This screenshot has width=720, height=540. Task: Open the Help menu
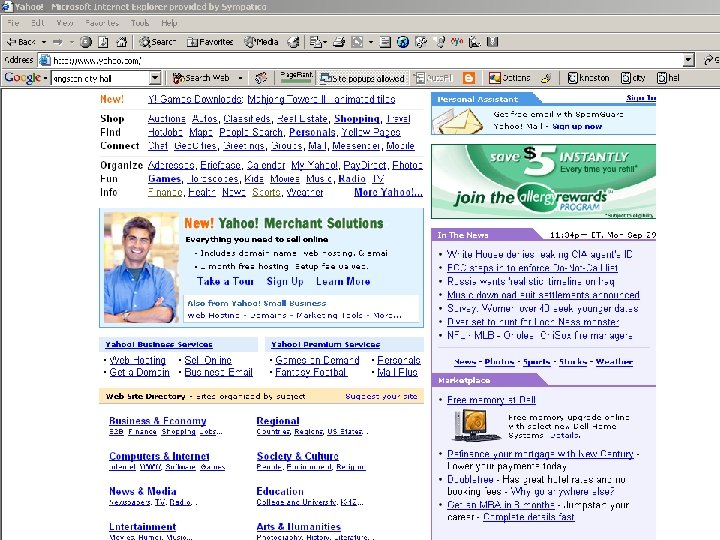pos(169,22)
